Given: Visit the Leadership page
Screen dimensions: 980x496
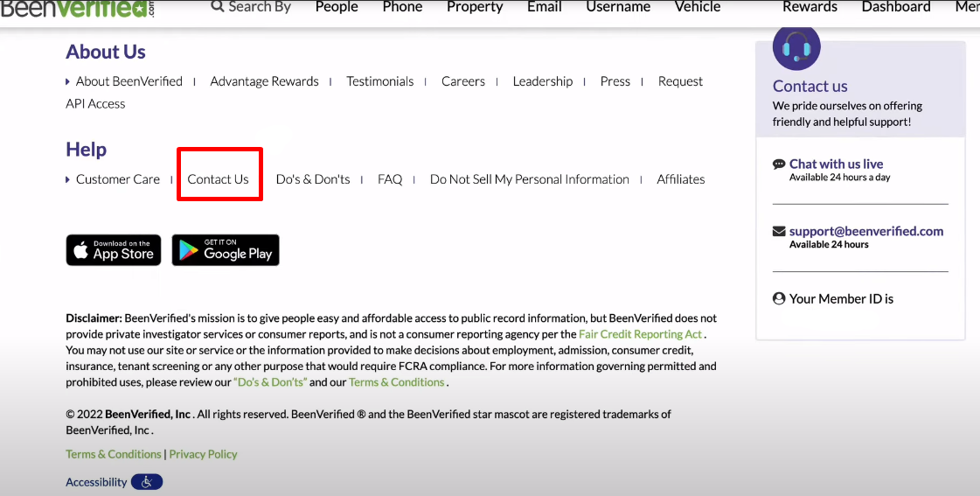Looking at the screenshot, I should tap(543, 81).
